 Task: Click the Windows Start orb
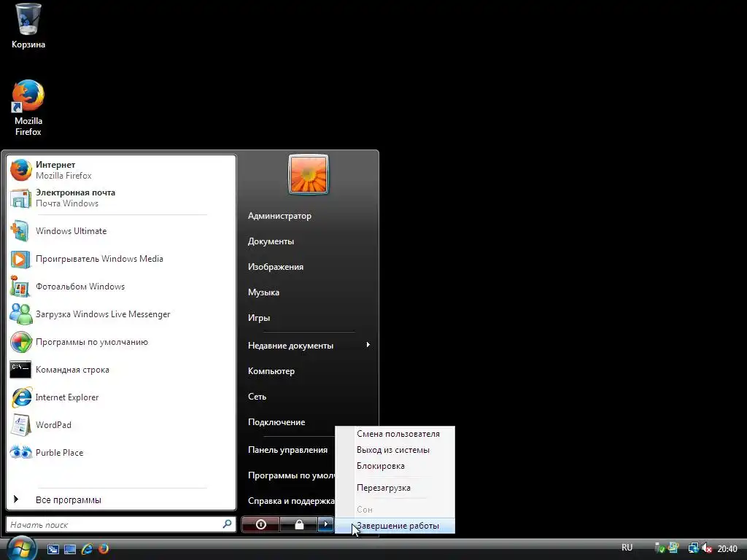pyautogui.click(x=21, y=548)
